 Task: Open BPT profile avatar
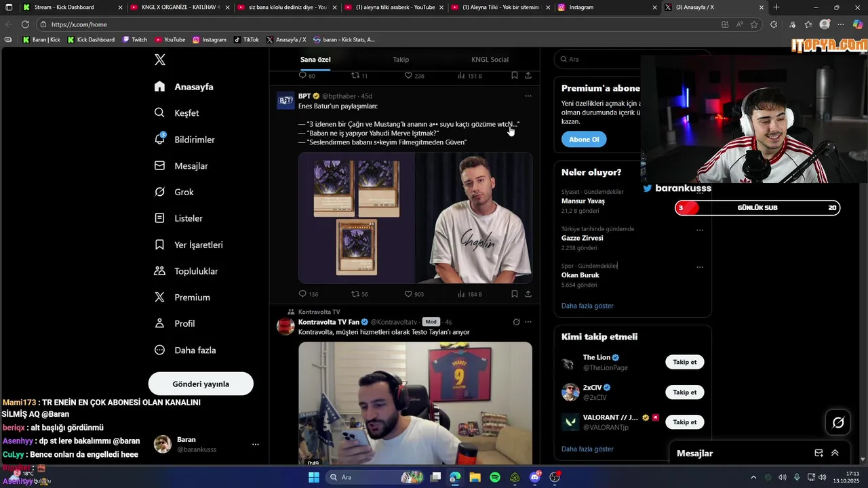(x=285, y=100)
